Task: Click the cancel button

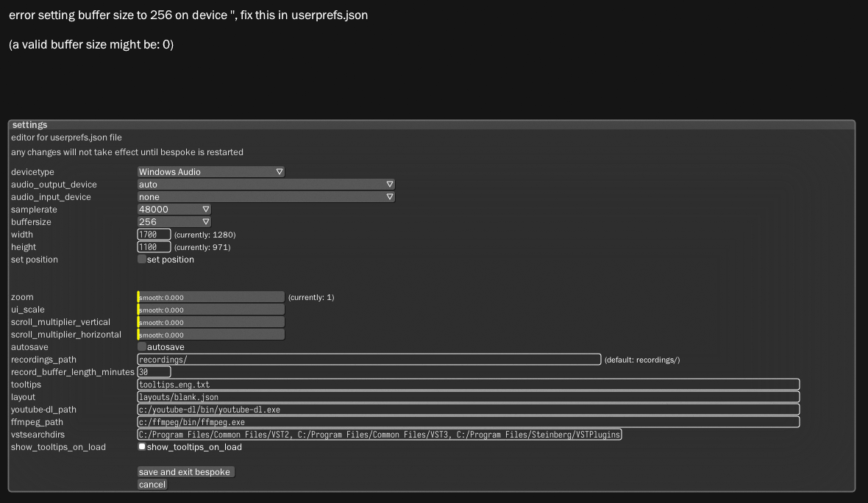Action: point(152,484)
